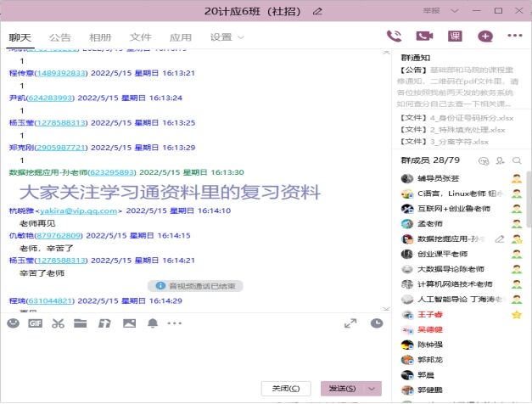Start a group video call
The height and width of the screenshot is (404, 532).
(424, 36)
